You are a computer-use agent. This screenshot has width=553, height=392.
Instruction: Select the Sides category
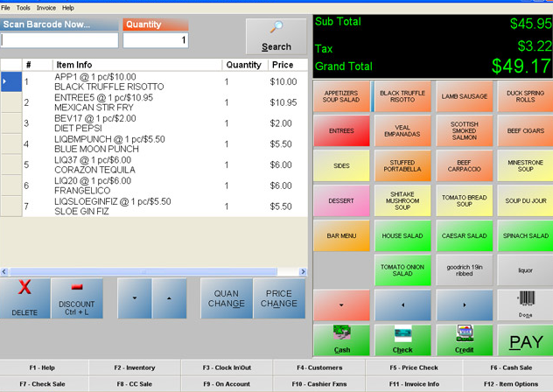[341, 165]
